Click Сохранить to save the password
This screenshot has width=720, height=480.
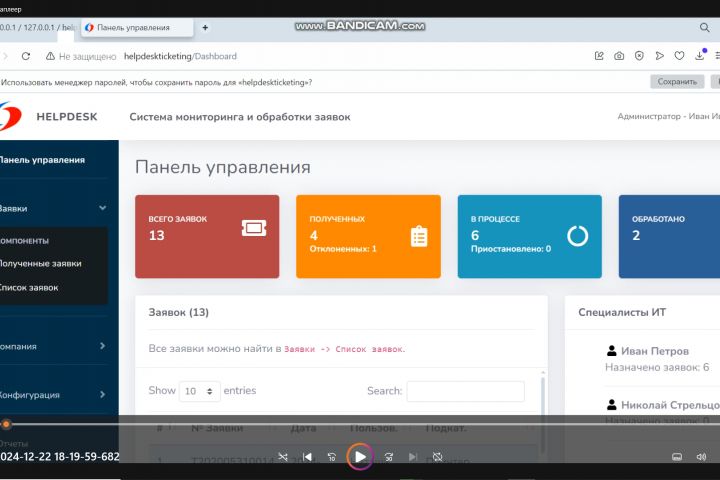677,82
